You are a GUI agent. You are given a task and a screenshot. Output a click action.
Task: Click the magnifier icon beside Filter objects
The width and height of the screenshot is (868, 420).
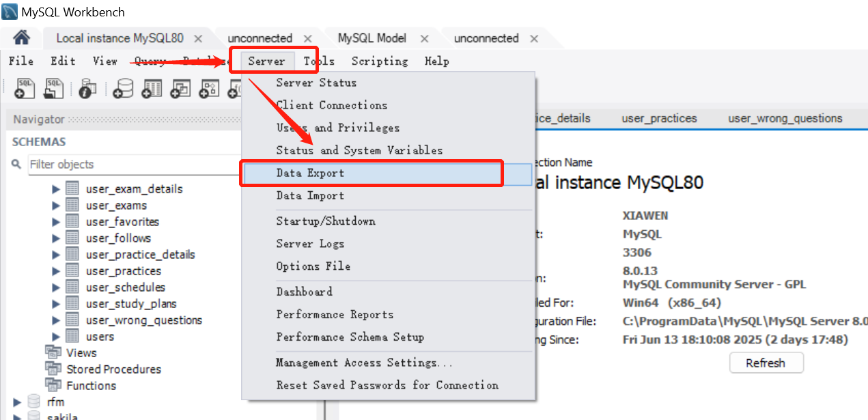15,165
